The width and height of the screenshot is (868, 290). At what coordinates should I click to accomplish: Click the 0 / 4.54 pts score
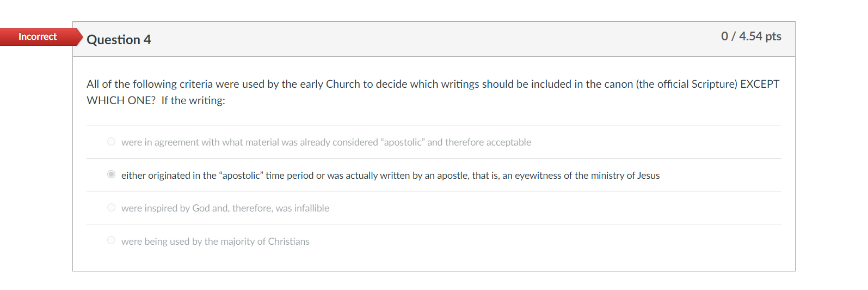pos(751,36)
